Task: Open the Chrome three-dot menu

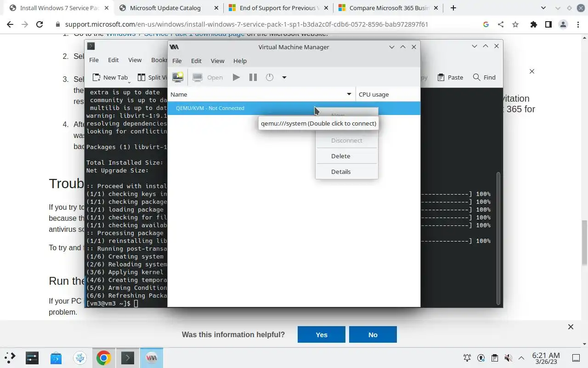Action: pyautogui.click(x=578, y=24)
